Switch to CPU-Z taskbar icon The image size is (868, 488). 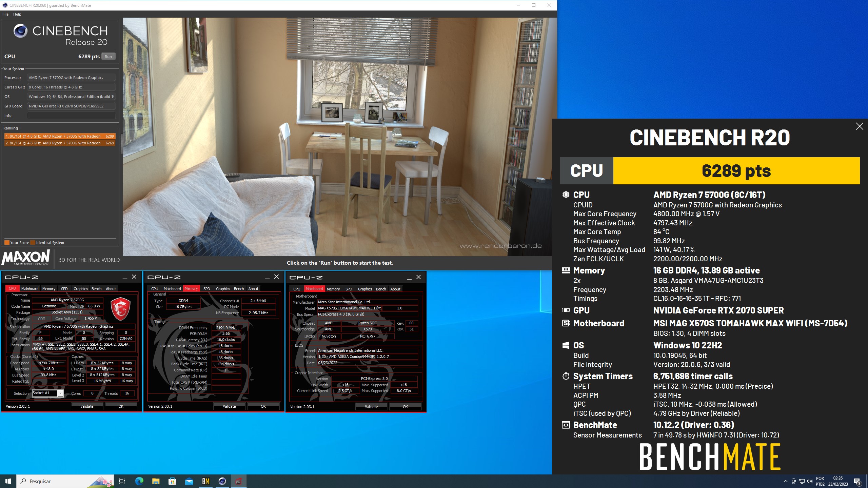coord(239,481)
